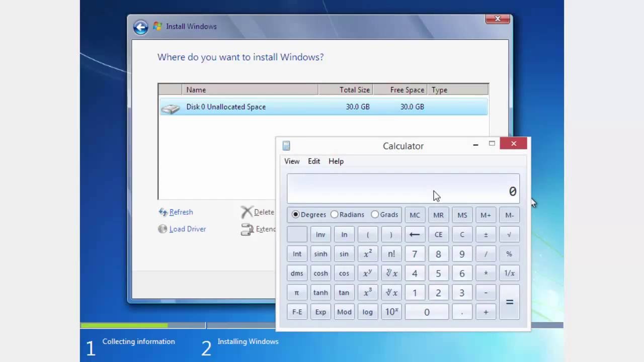
Task: Click the x cubed button
Action: (368, 293)
